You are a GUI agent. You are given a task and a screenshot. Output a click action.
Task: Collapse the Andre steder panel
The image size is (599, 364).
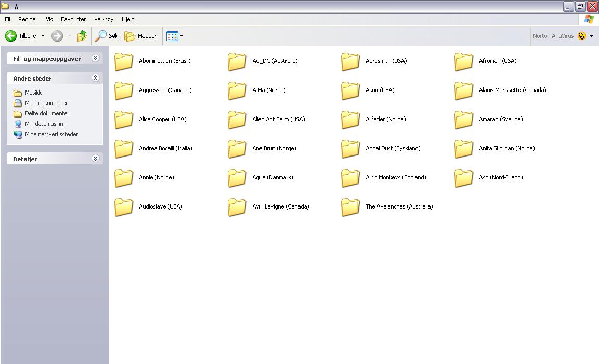(x=96, y=78)
